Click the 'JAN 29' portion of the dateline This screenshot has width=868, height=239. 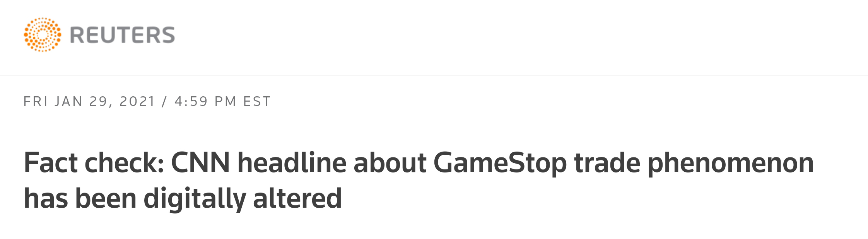81,101
